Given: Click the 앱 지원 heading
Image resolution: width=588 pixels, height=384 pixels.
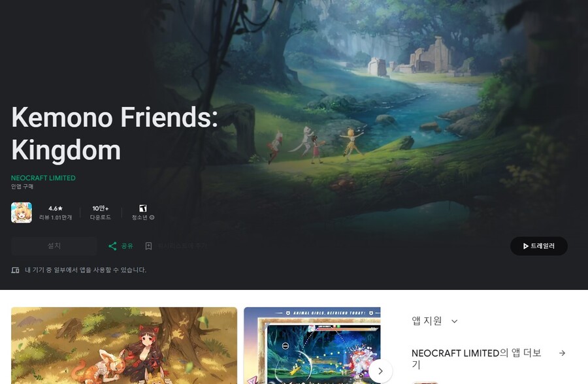Looking at the screenshot, I should (427, 321).
